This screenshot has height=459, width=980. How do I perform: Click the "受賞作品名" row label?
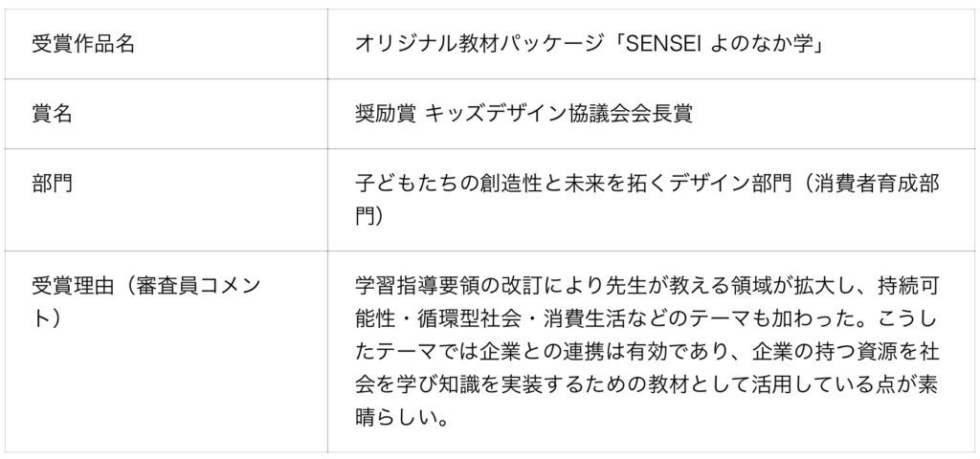pyautogui.click(x=83, y=43)
